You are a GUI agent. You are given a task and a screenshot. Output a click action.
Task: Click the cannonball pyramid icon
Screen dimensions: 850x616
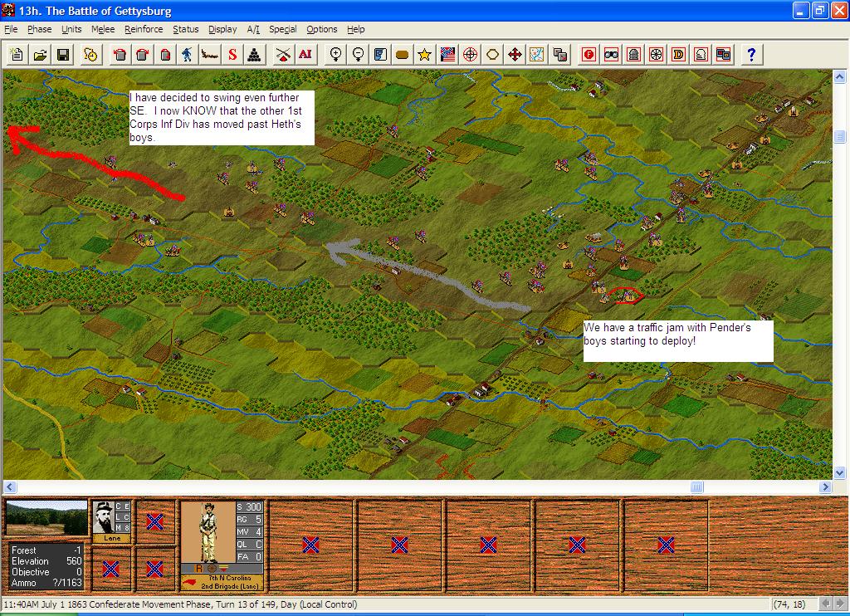pyautogui.click(x=255, y=54)
